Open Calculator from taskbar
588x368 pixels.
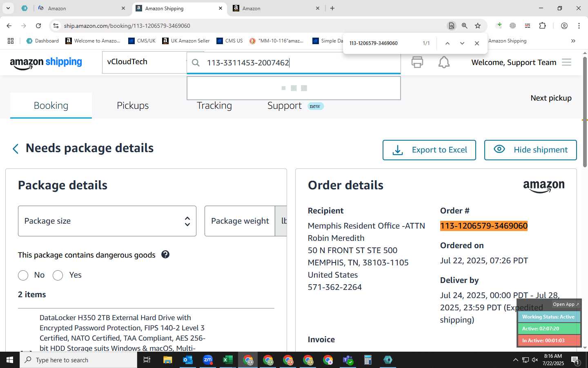[x=367, y=360]
